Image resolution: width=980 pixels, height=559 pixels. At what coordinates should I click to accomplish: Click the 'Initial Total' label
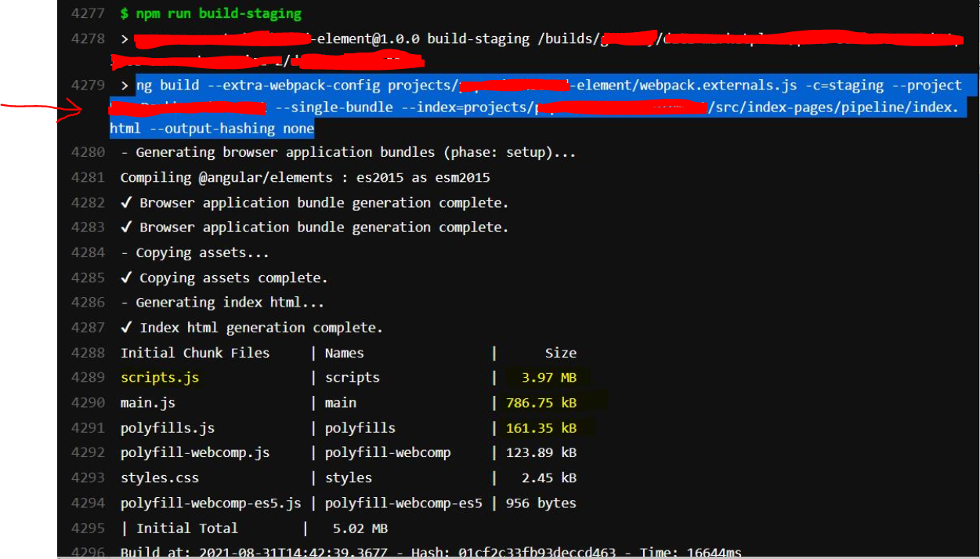(187, 528)
